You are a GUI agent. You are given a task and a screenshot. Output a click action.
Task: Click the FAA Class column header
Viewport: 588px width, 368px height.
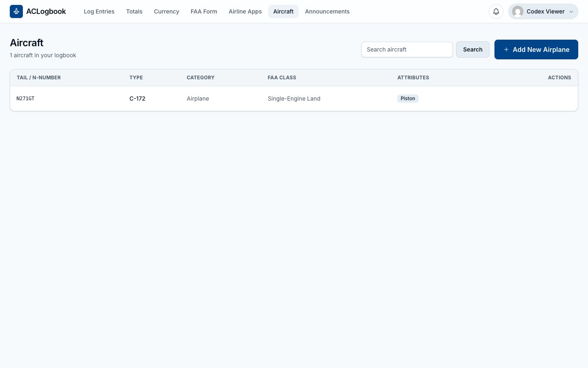282,78
